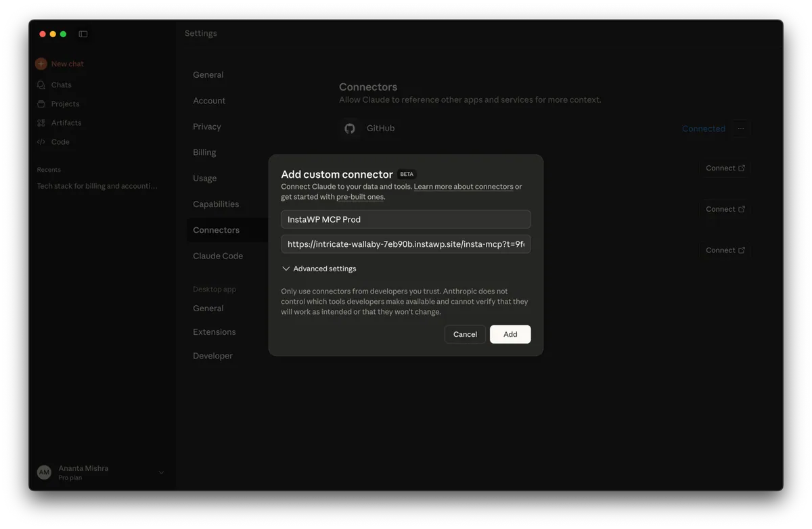Click the Connectors heading
The image size is (812, 529).
[368, 87]
